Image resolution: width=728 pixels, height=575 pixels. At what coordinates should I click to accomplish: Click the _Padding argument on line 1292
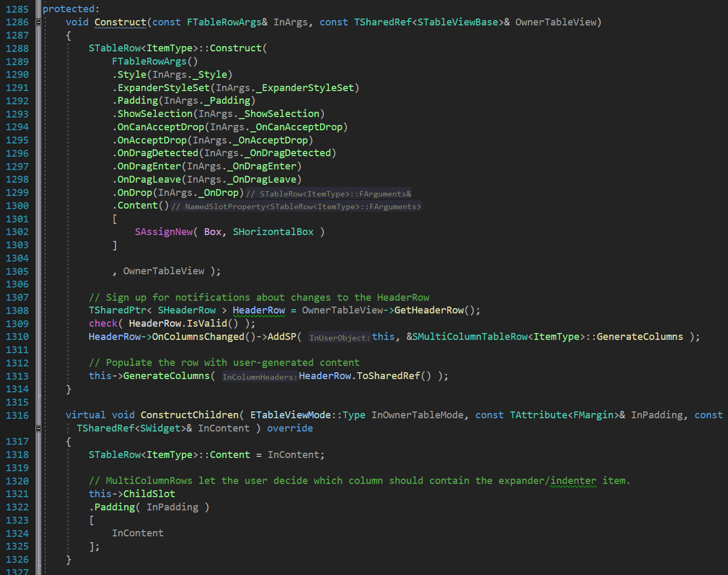[x=227, y=101]
